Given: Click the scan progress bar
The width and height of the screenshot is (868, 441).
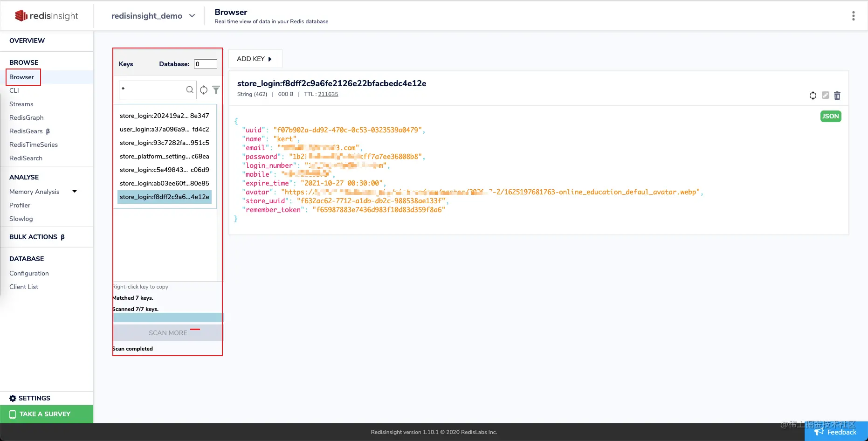Looking at the screenshot, I should [168, 317].
